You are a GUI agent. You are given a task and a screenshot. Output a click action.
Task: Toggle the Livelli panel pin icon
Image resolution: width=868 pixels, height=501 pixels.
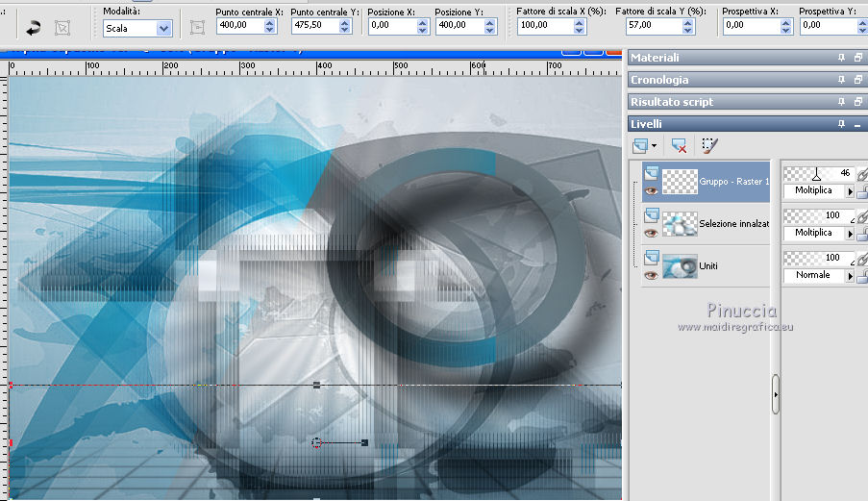pos(841,124)
